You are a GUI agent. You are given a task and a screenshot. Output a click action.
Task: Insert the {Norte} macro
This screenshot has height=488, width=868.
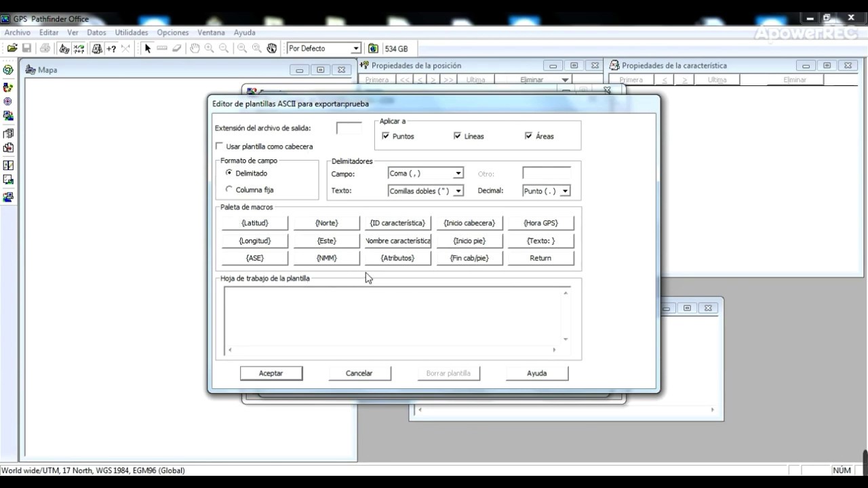327,223
